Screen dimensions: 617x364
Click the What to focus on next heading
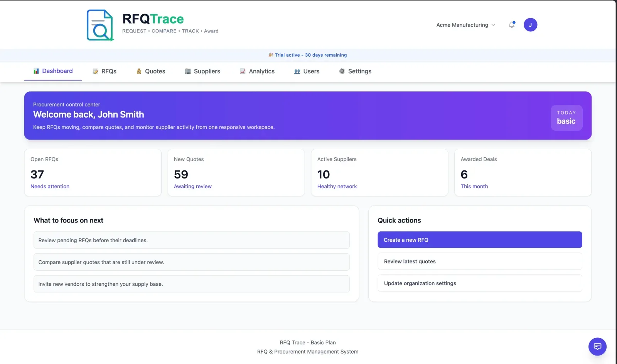pyautogui.click(x=68, y=221)
